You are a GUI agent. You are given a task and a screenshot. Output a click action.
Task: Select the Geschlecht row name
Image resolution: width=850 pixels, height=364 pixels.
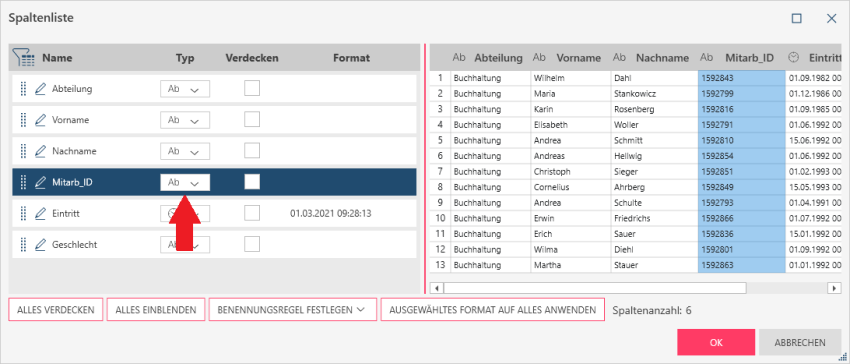coord(74,245)
